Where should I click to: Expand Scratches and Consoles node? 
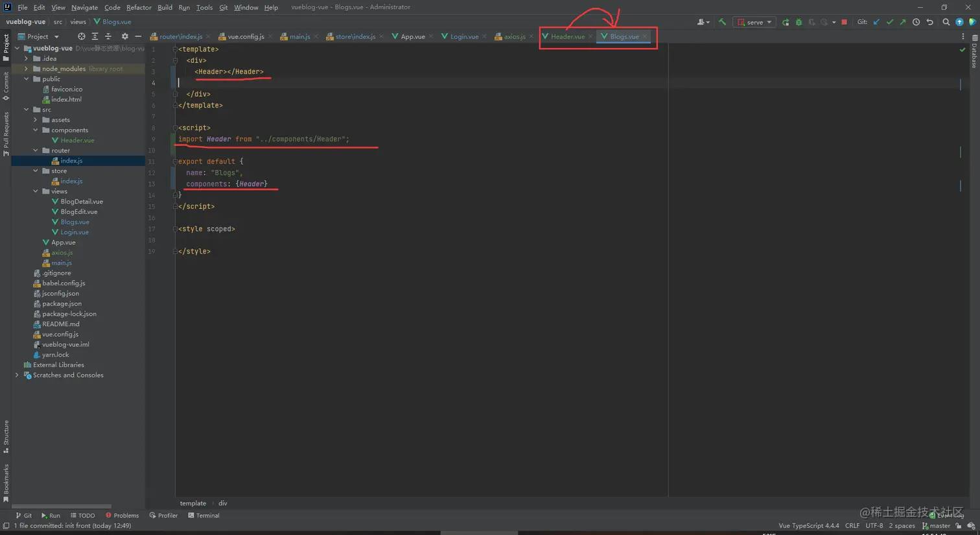coord(17,375)
